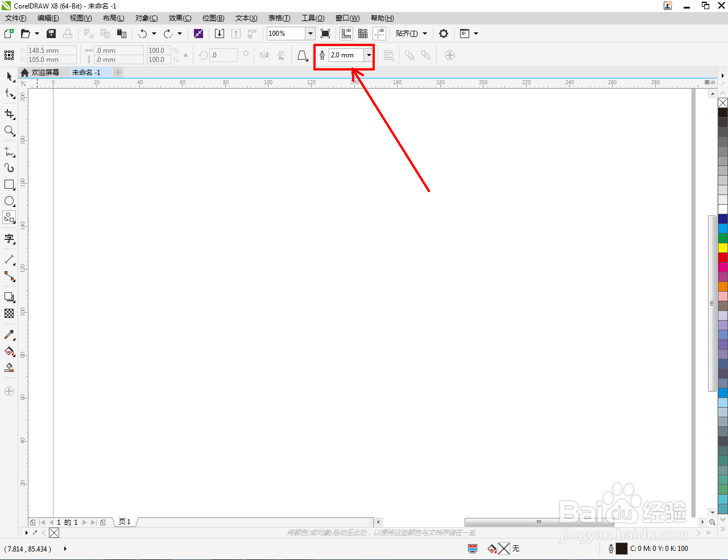Image resolution: width=728 pixels, height=560 pixels.
Task: Select the Artistic Media tool
Action: pos(9,168)
